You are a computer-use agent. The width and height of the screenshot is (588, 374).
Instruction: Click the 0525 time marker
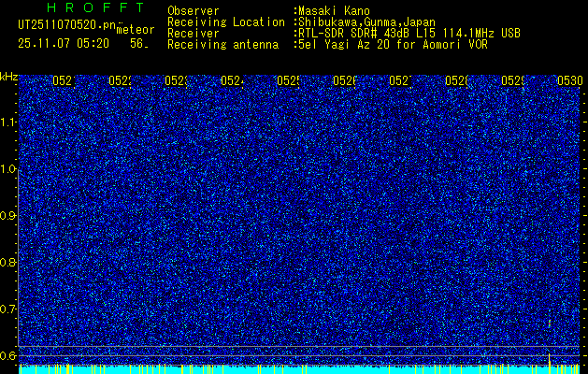click(288, 80)
